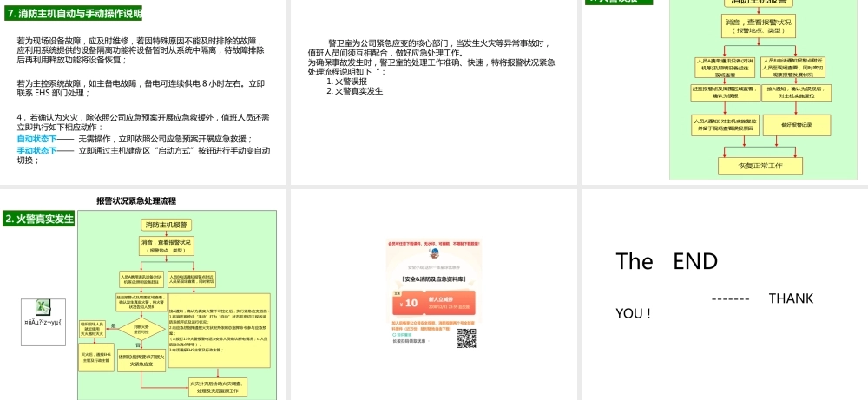The image size is (868, 400).
Task: Click the '做好报警记录' flowchart box
Action: pos(795,125)
